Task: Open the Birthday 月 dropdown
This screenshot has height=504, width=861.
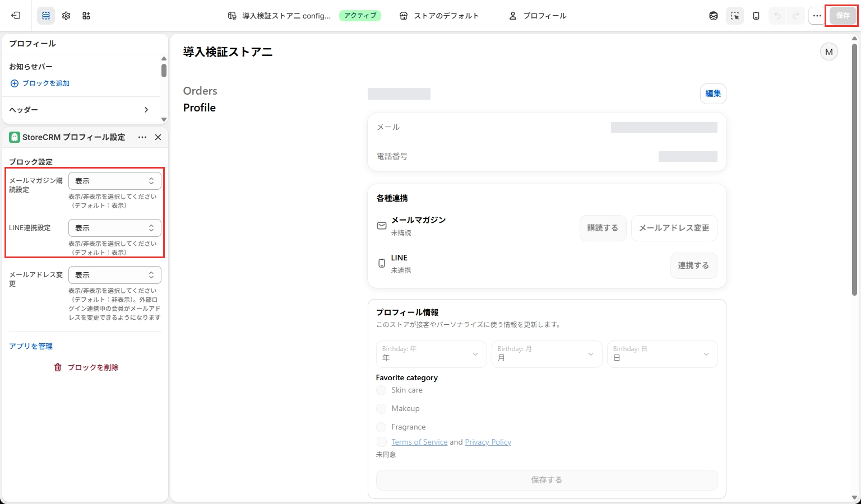Action: [x=547, y=354]
